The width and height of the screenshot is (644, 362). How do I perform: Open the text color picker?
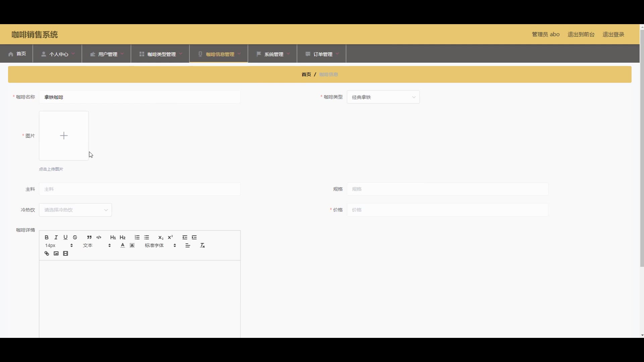pyautogui.click(x=123, y=246)
